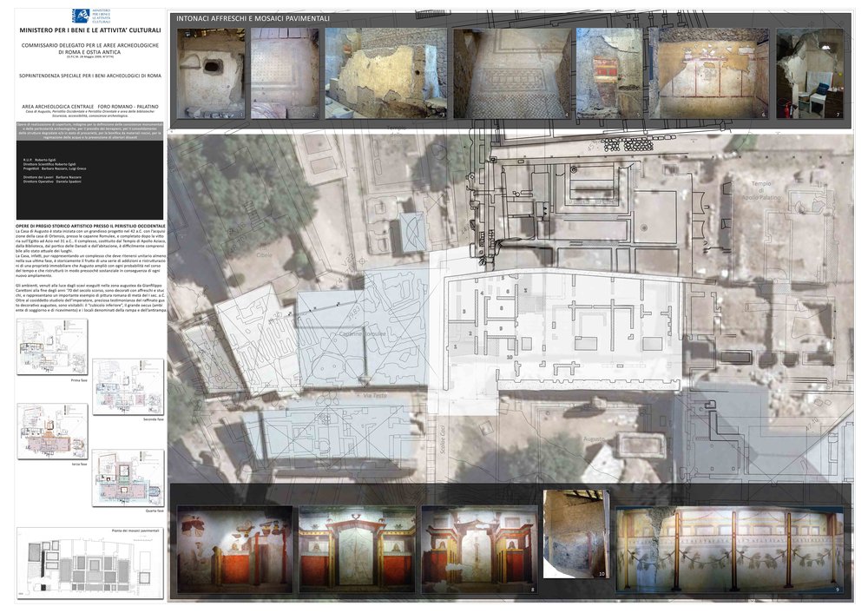The image size is (868, 613).
Task: Open top-row photo numbered 1 with floor opening
Action: coord(211,74)
